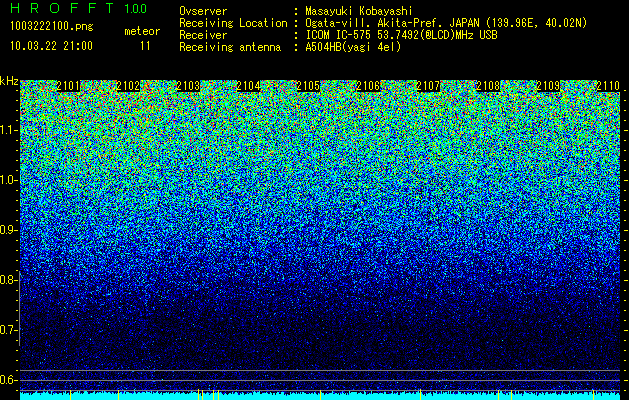Select the file name 1003222100.png

pos(51,26)
